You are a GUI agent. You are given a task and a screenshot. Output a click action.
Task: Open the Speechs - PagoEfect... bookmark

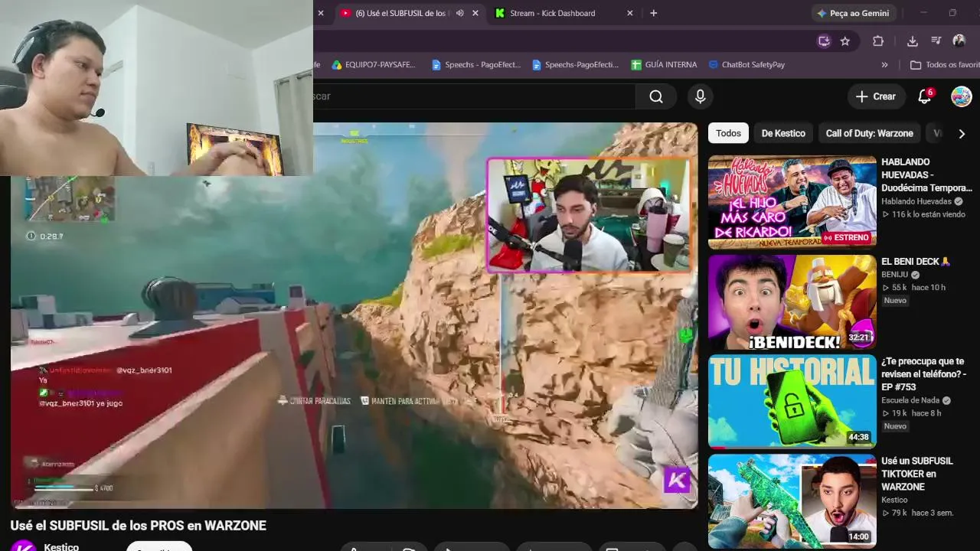tap(476, 65)
